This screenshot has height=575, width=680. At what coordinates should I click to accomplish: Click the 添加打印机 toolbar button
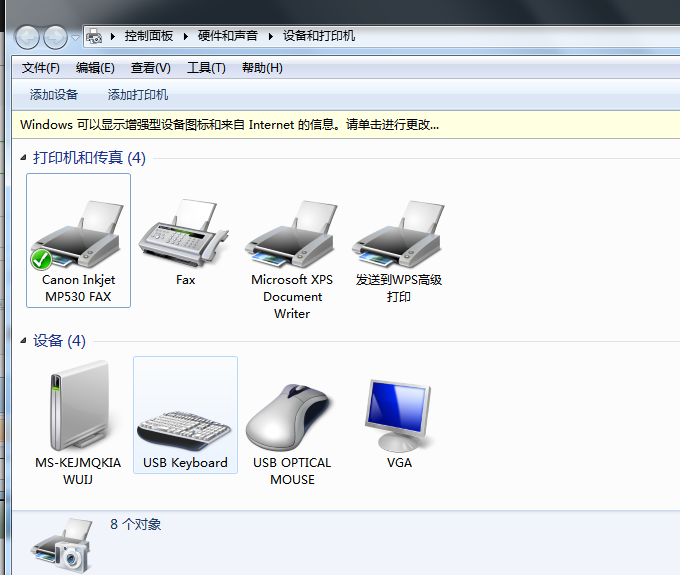[137, 95]
